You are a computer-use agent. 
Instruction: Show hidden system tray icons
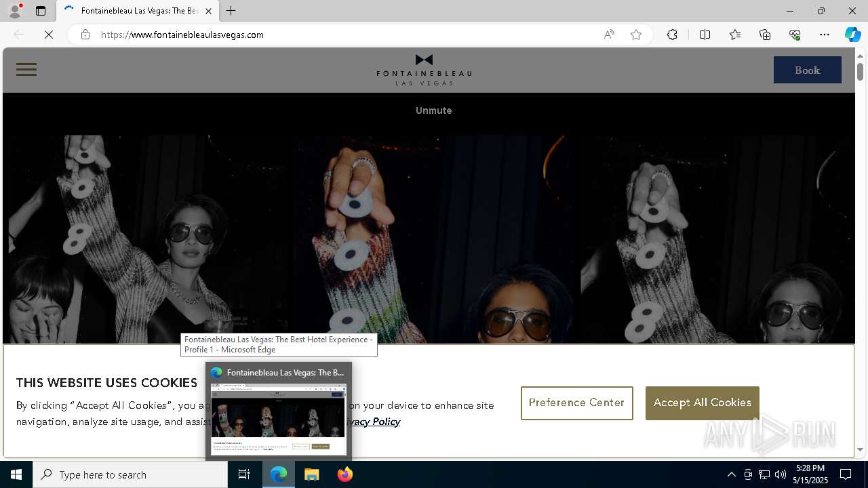tap(731, 474)
